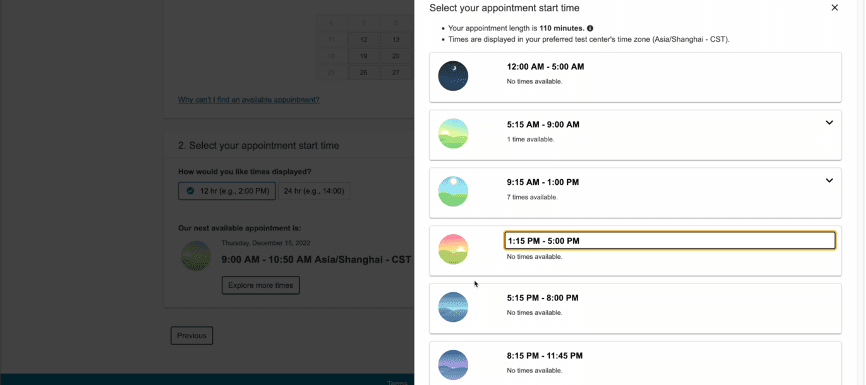The image size is (866, 385).
Task: Click the sunset icon for 1:15 PM slot
Action: point(453,250)
